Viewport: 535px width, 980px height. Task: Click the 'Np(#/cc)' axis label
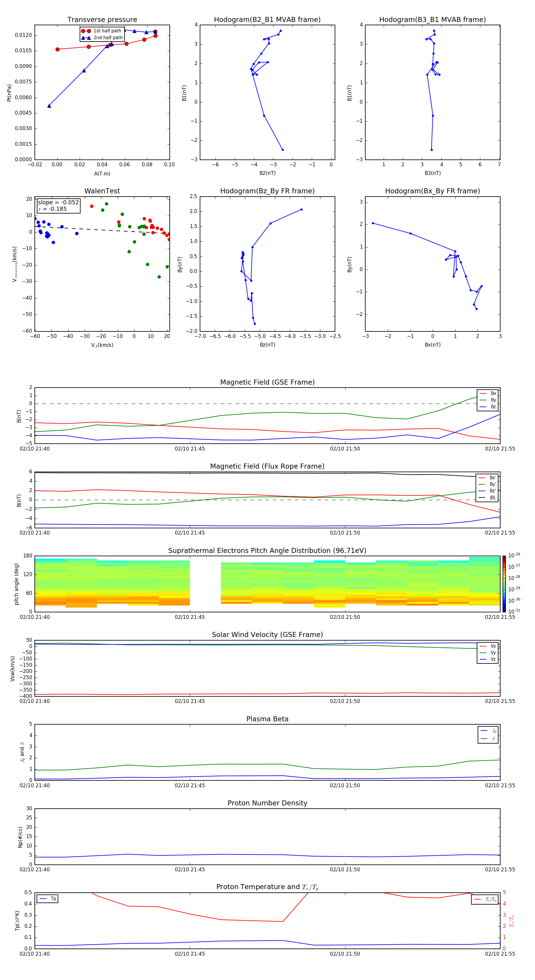20,837
